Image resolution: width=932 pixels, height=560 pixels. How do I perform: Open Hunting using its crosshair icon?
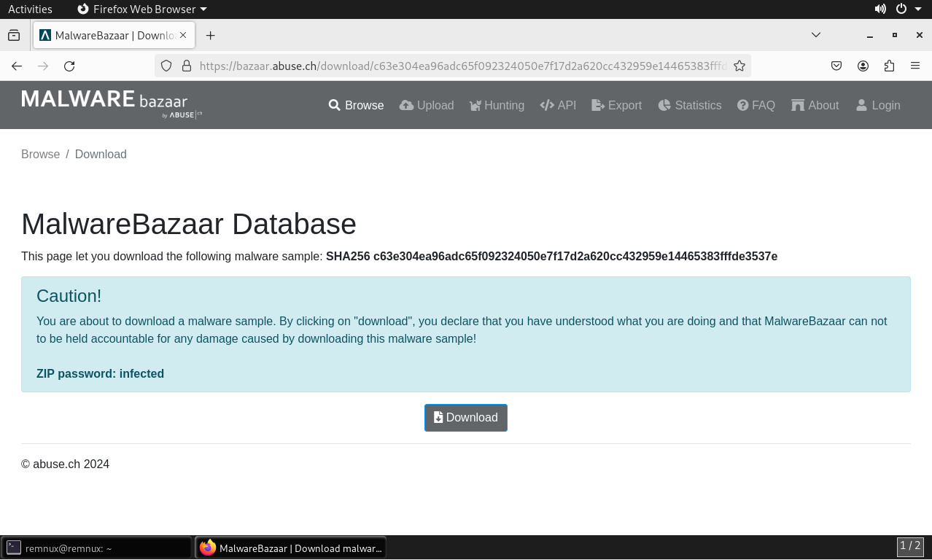coord(475,105)
